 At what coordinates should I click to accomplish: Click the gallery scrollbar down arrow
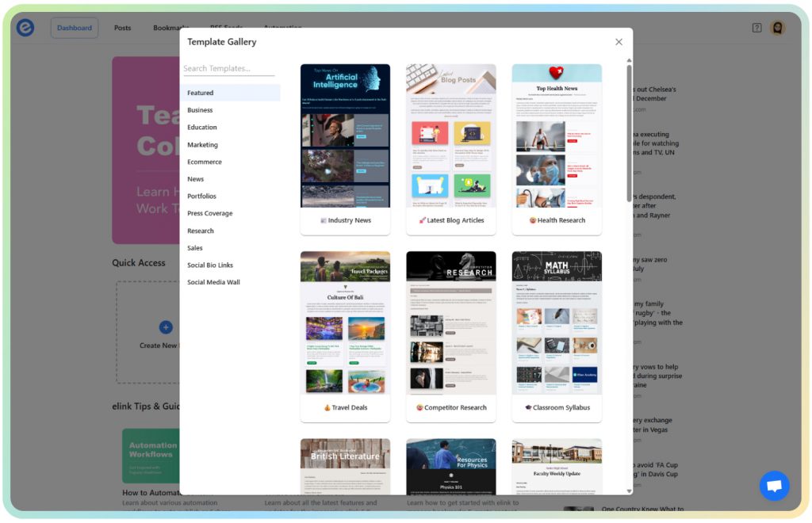pyautogui.click(x=629, y=491)
